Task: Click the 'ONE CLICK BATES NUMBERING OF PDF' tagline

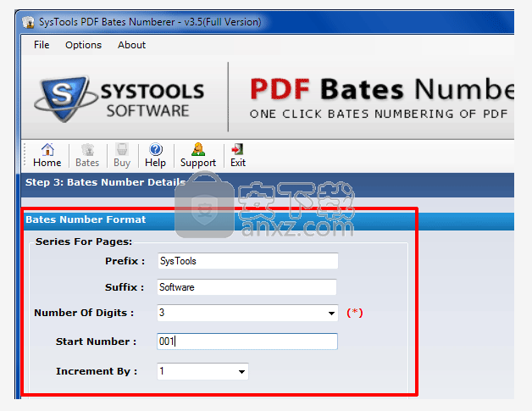Action: pos(379,114)
